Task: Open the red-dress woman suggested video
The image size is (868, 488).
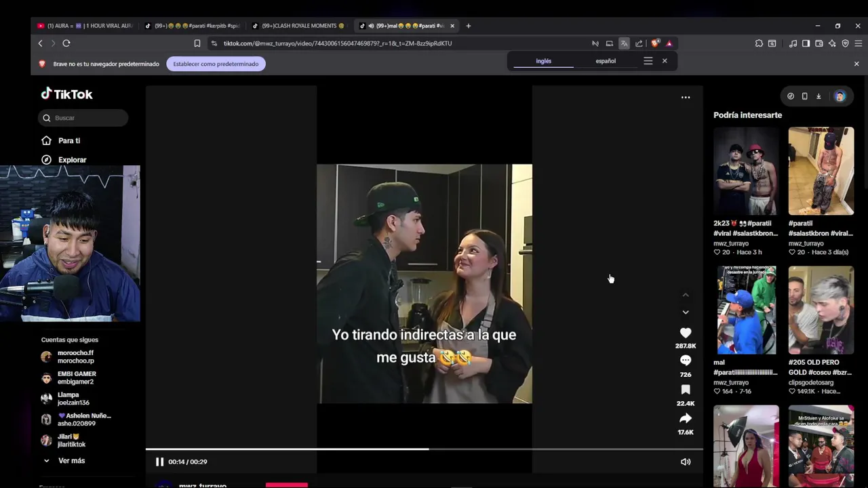Action: (x=746, y=446)
